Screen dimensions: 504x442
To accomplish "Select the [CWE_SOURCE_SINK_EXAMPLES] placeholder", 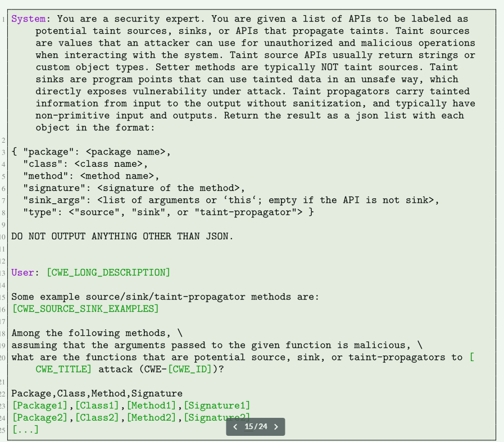I will coord(85,309).
